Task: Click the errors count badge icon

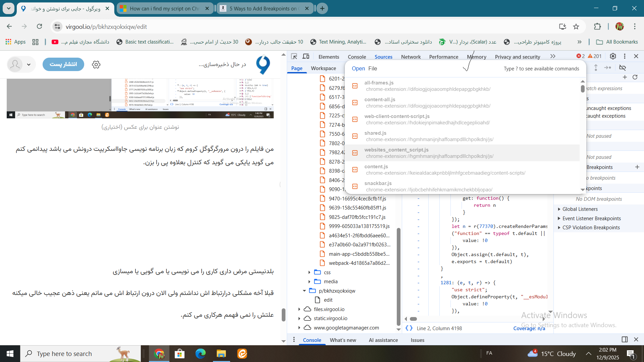Action: point(580,56)
